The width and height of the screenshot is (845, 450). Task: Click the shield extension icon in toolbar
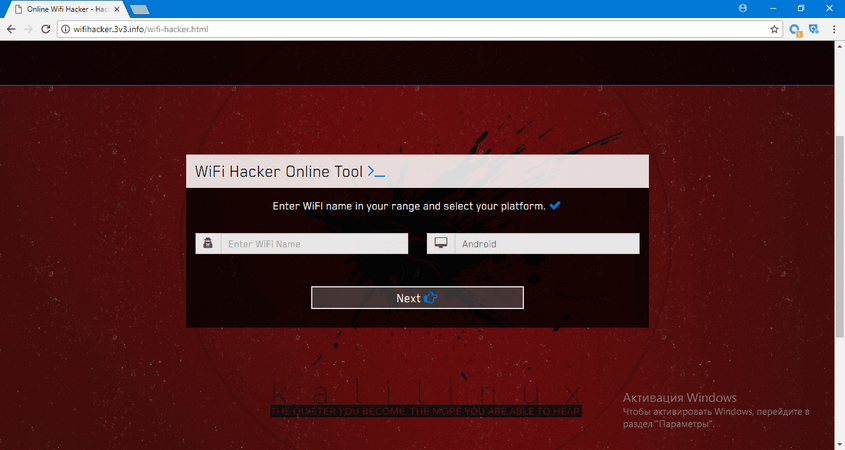pyautogui.click(x=814, y=30)
